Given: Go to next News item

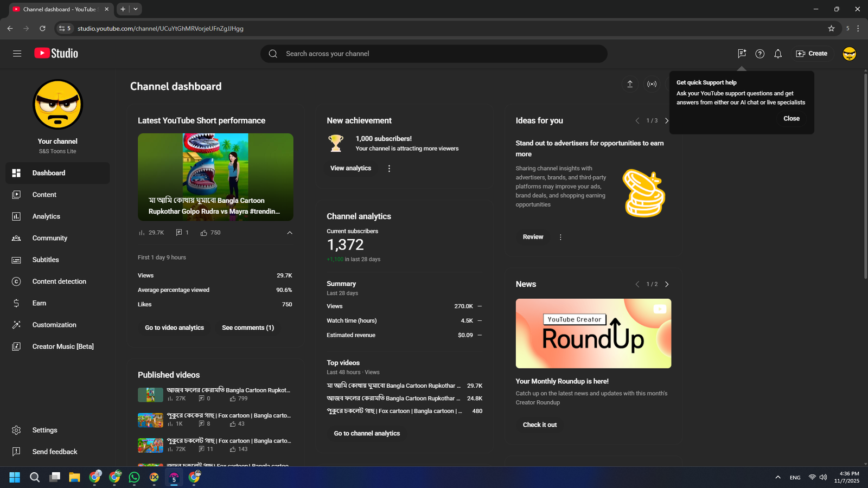Looking at the screenshot, I should (667, 284).
